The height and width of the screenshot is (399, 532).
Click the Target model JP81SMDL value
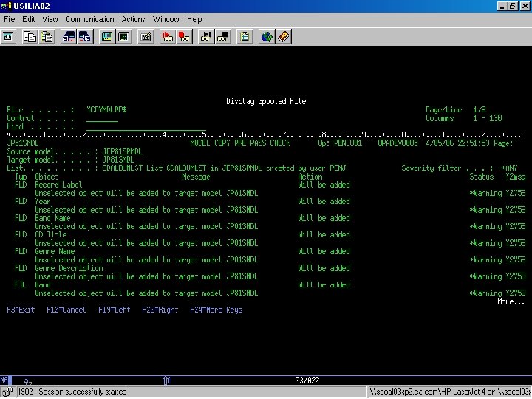click(x=118, y=160)
